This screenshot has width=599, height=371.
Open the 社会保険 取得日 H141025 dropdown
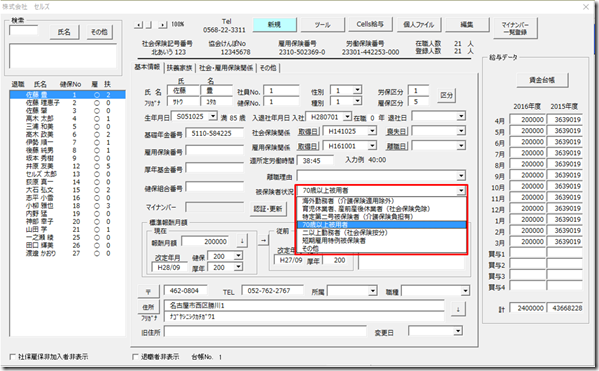tap(372, 131)
